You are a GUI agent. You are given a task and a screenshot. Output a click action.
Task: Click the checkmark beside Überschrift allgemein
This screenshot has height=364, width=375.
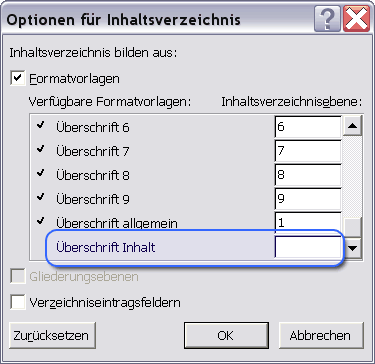click(41, 220)
